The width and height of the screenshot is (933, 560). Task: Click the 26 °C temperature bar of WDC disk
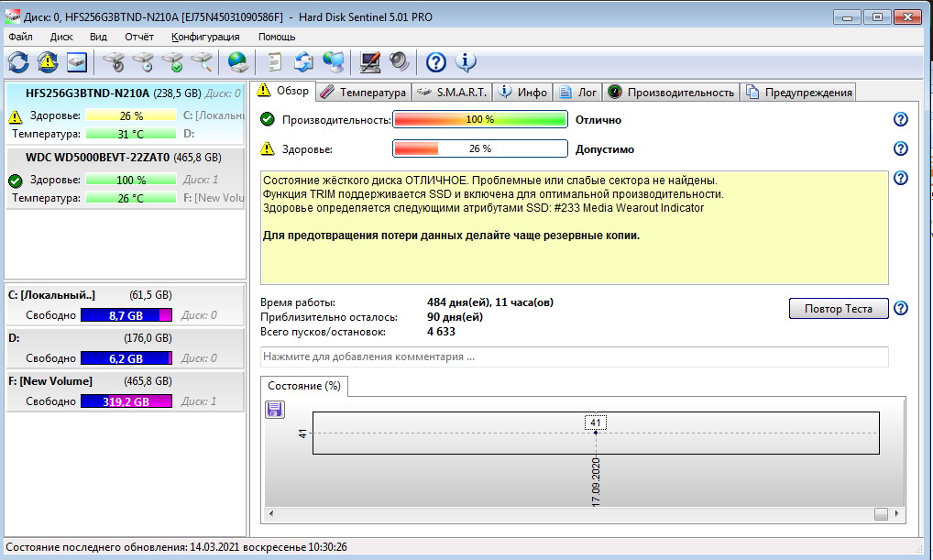coord(131,198)
